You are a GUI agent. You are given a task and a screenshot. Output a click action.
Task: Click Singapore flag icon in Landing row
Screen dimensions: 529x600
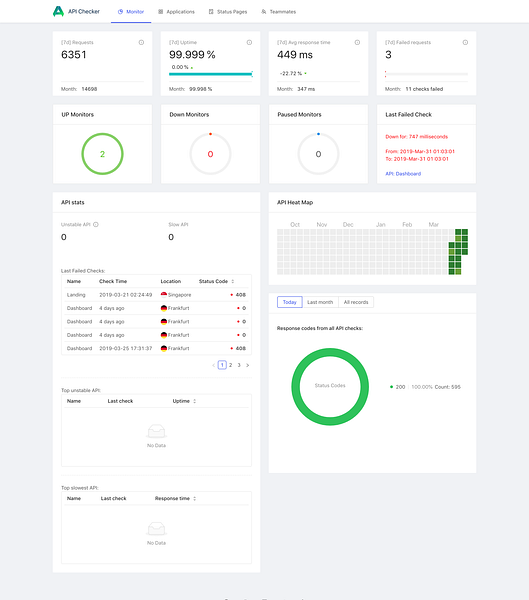(x=164, y=295)
